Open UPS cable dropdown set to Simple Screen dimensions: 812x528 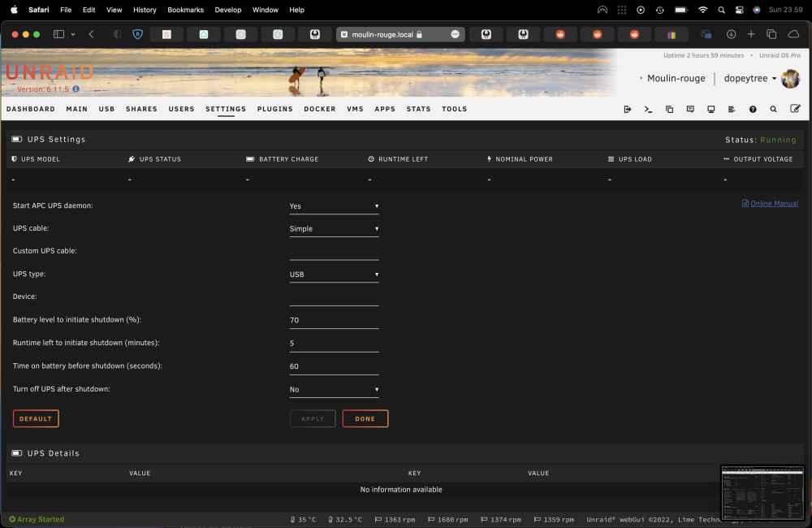pos(334,229)
